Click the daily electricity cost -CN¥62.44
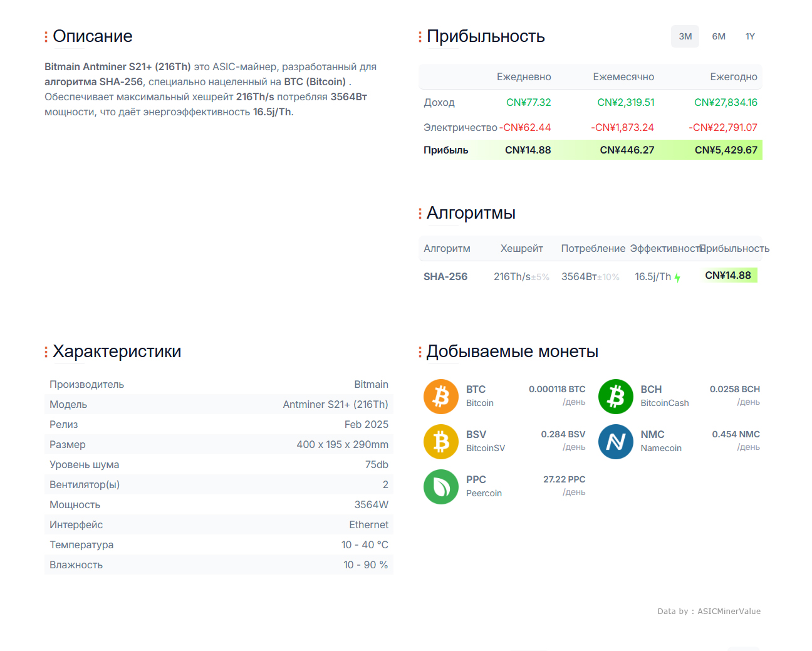812x651 pixels. tap(525, 127)
